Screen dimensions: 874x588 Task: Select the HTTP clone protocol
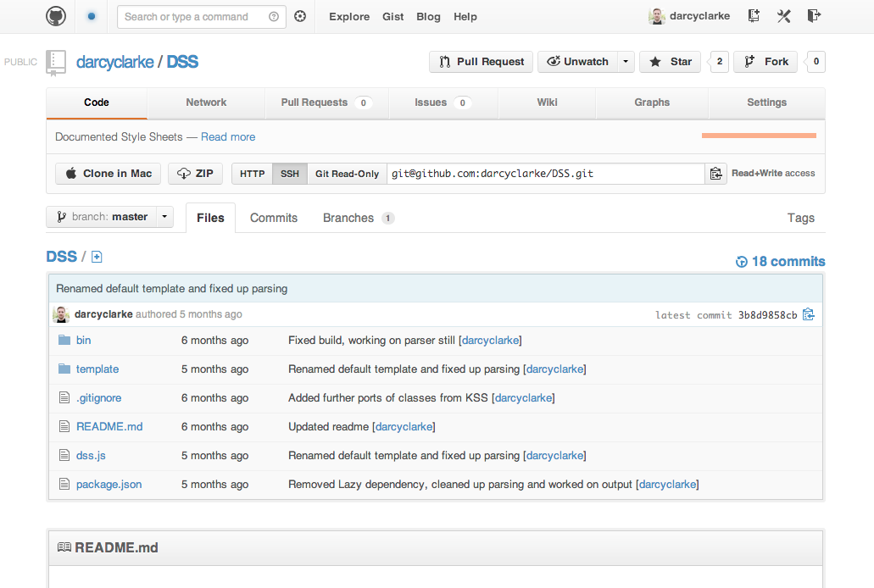(x=252, y=174)
